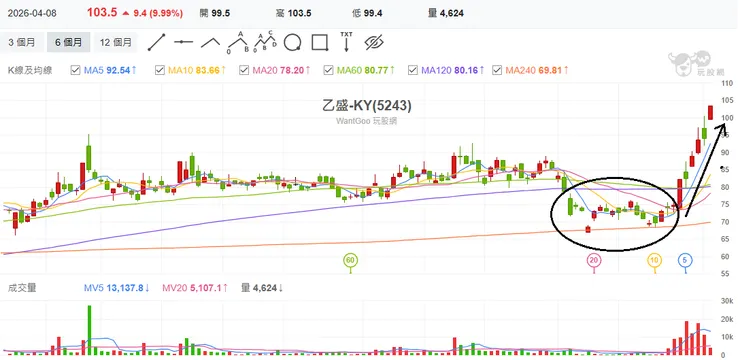Switch chart range to 6 個月
This screenshot has width=740, height=360.
pos(69,42)
